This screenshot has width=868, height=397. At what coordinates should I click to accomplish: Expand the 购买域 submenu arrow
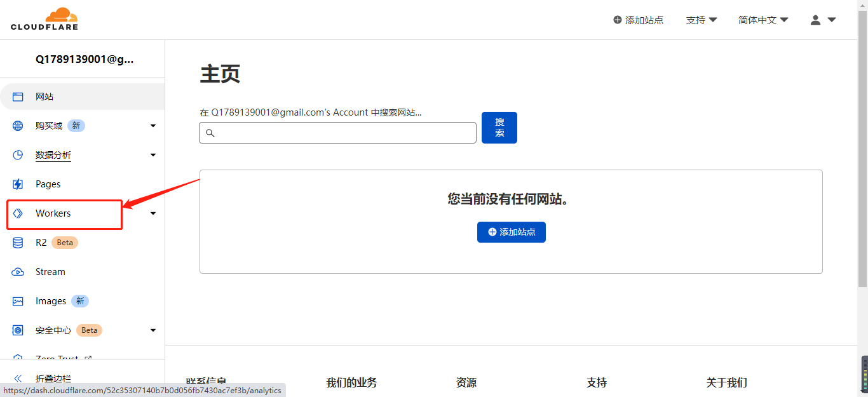click(x=153, y=126)
